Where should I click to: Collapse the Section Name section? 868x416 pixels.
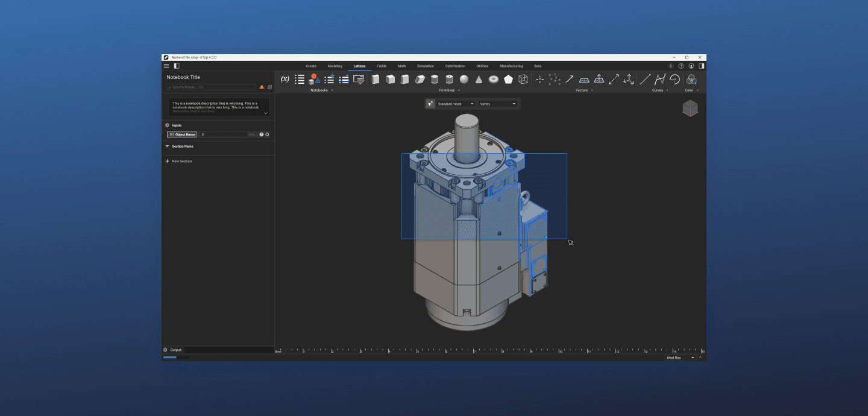[167, 146]
